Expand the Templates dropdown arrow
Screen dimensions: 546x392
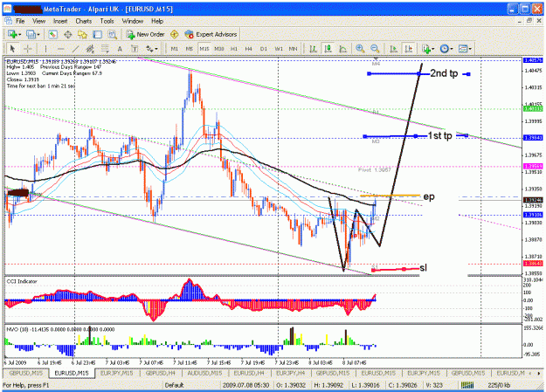click(x=470, y=49)
